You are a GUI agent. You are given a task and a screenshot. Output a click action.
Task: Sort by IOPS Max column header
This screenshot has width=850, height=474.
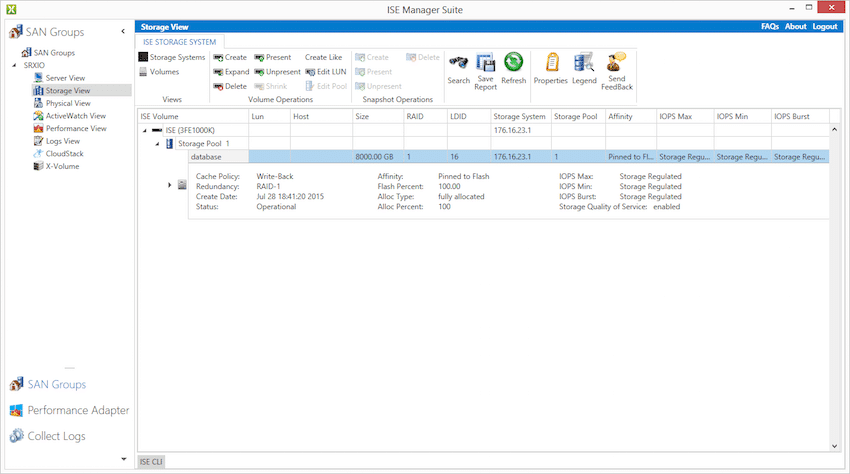685,116
